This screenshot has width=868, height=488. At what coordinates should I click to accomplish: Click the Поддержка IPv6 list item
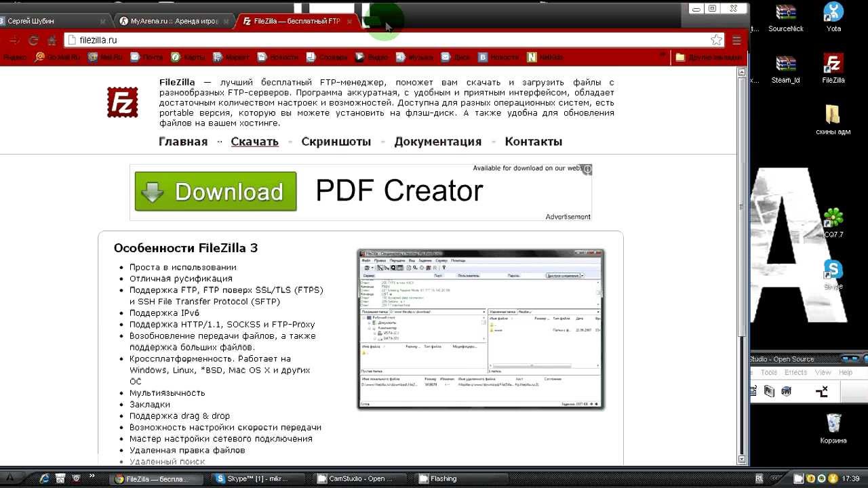(165, 313)
